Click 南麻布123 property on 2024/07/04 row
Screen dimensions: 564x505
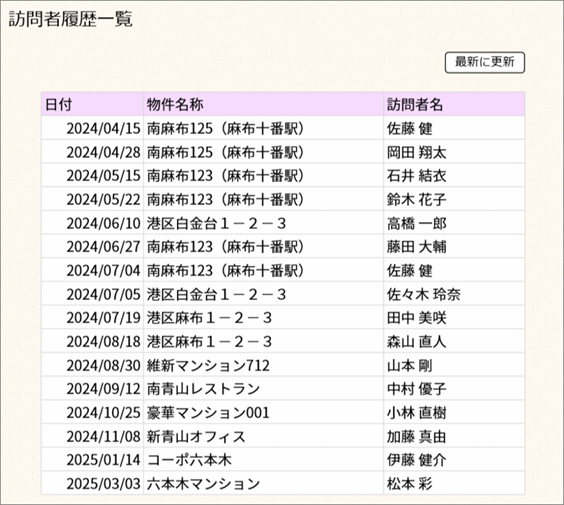[x=226, y=271]
